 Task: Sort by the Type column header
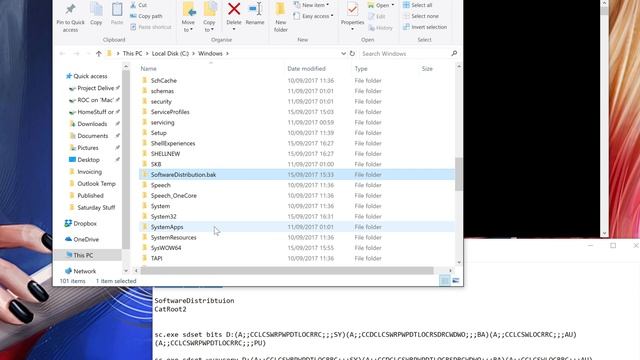point(361,69)
